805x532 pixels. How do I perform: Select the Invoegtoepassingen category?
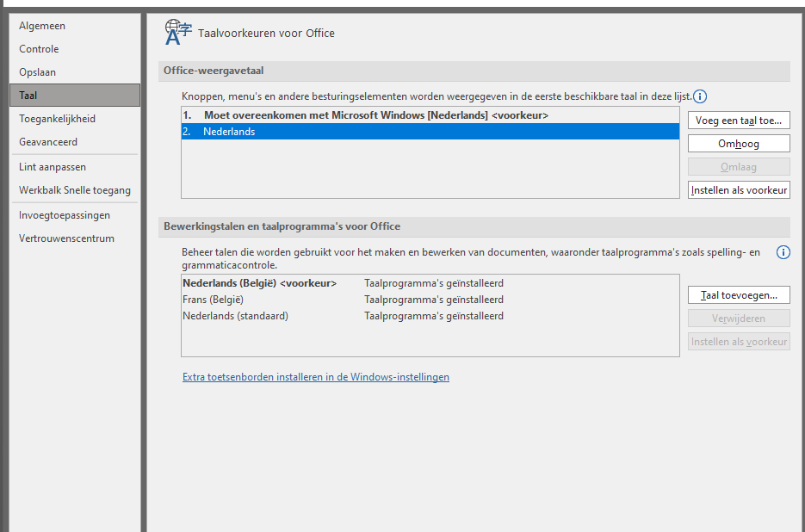[x=65, y=215]
